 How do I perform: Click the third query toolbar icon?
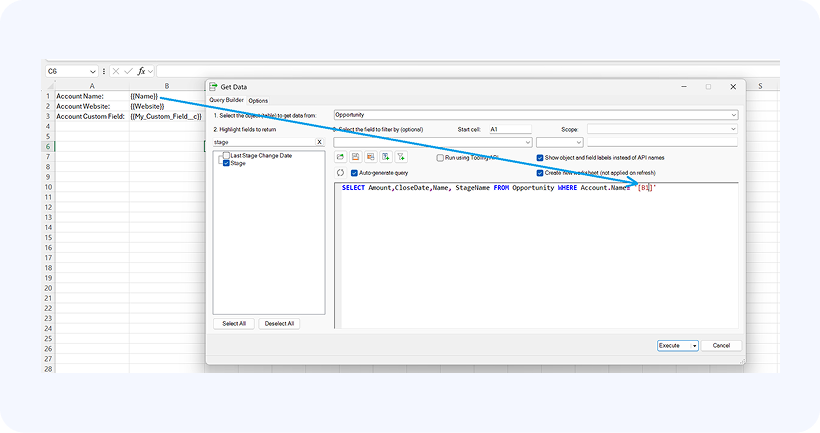(x=371, y=157)
